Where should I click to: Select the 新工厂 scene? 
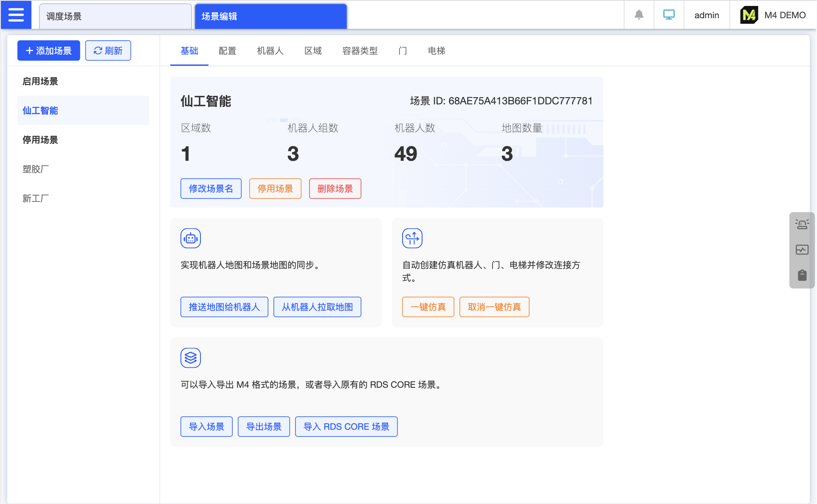pos(35,198)
